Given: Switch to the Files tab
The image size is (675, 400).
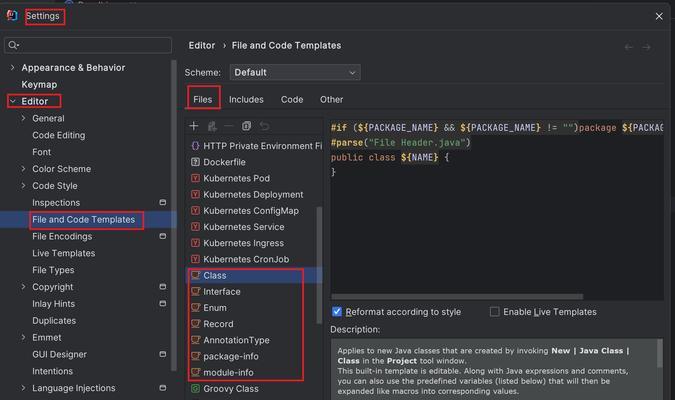Looking at the screenshot, I should 203,99.
